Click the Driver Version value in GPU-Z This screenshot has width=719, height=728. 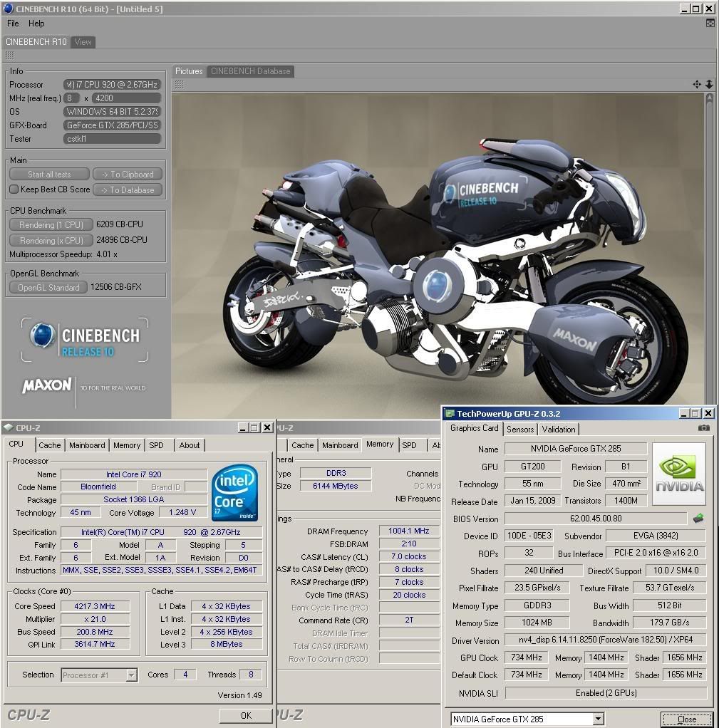pos(606,640)
